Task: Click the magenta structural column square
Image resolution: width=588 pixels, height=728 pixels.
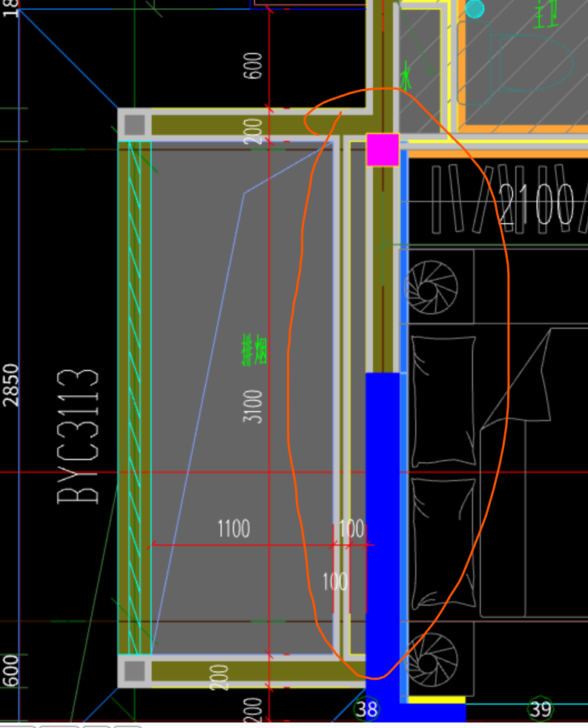Action: point(383,150)
